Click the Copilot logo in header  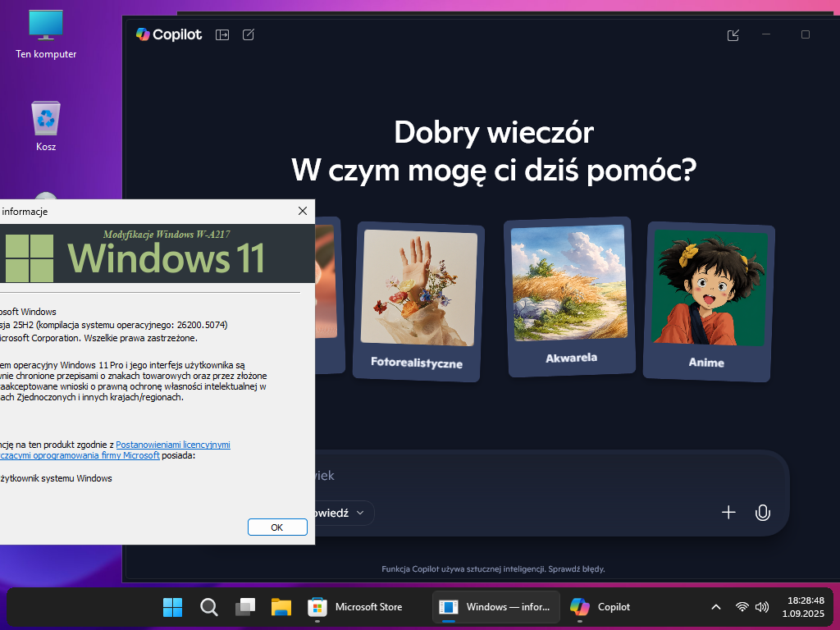tap(169, 34)
